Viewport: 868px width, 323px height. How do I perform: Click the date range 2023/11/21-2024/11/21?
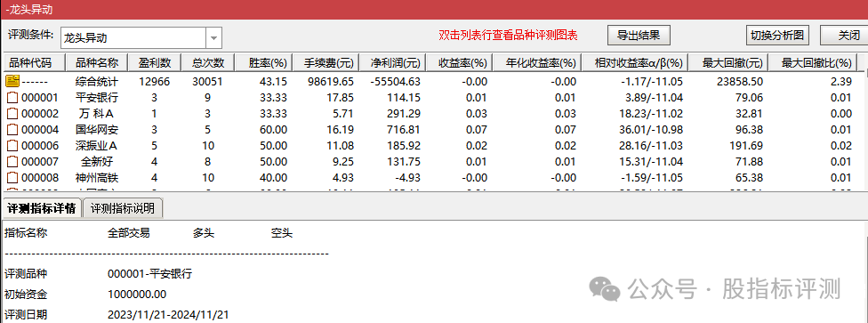168,315
